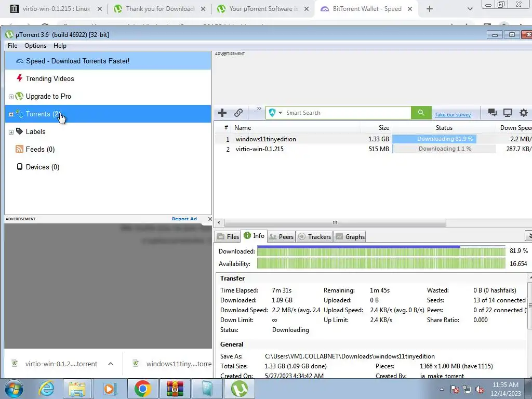Click the Downloading 81.9 % progress bar
Screen dimensions: 532x399
pyautogui.click(x=444, y=139)
